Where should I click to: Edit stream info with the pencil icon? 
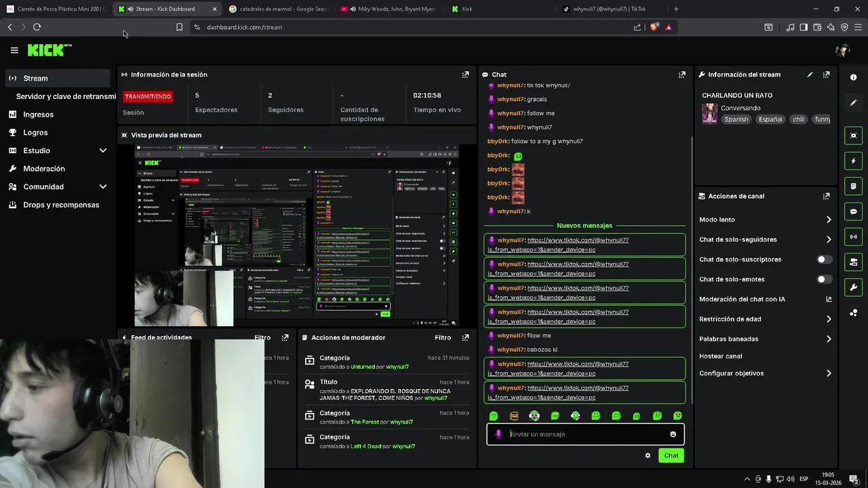click(810, 75)
